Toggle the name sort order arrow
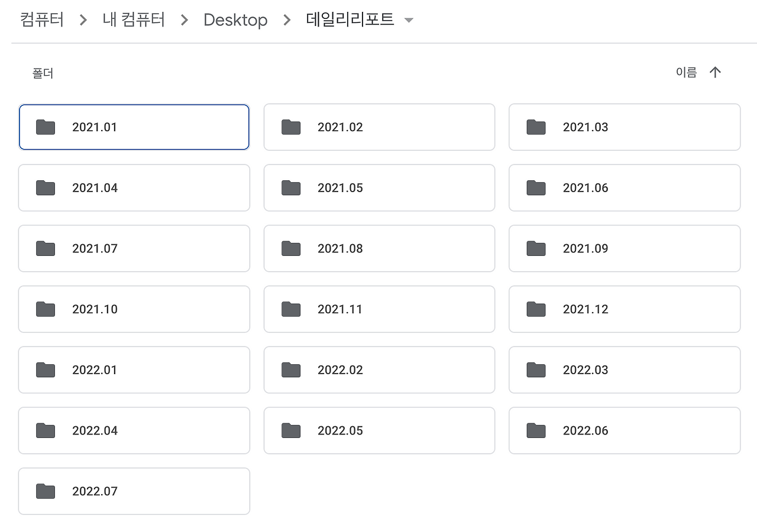Screen dimensions: 757x532 pos(716,72)
